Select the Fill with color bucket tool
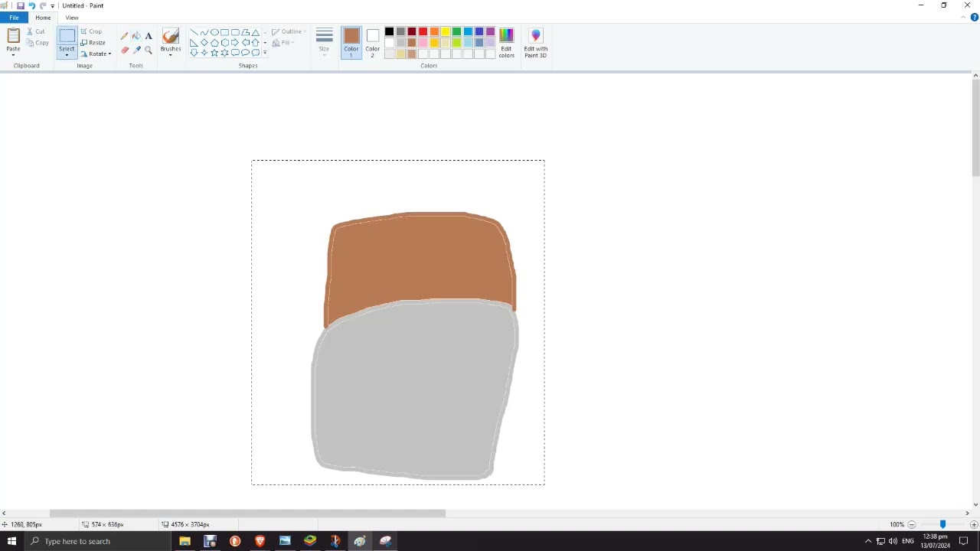This screenshot has width=980, height=551. (136, 36)
